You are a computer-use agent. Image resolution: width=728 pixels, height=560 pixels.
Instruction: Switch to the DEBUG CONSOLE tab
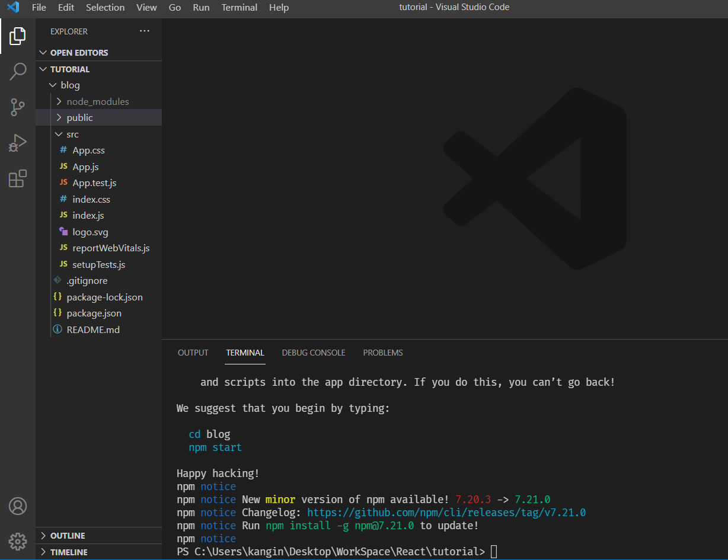[314, 353]
